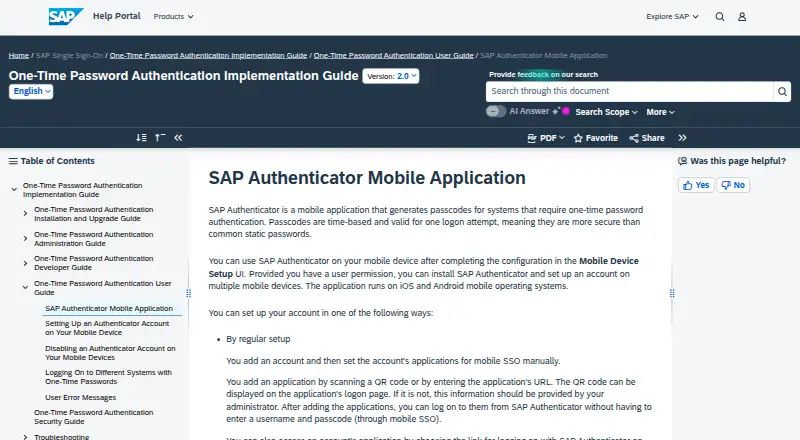Image resolution: width=800 pixels, height=440 pixels.
Task: Click the bold Mobile Device Setup text
Action: pyautogui.click(x=423, y=267)
